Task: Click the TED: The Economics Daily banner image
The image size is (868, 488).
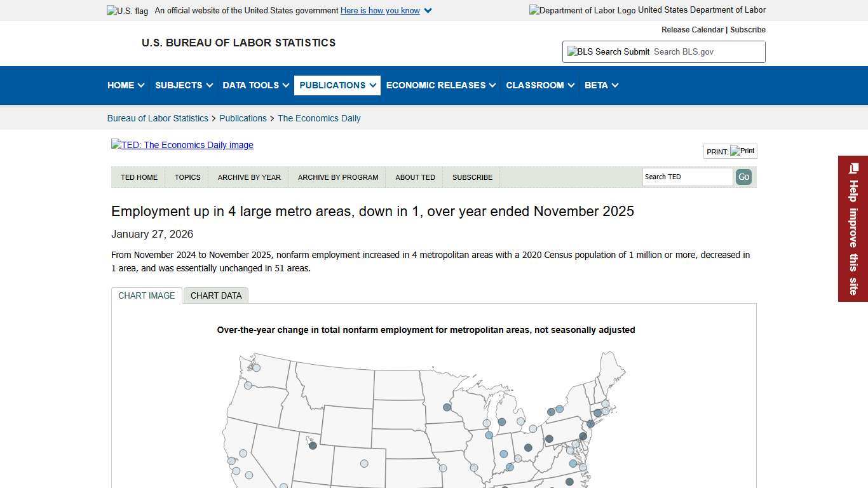Action: click(182, 145)
